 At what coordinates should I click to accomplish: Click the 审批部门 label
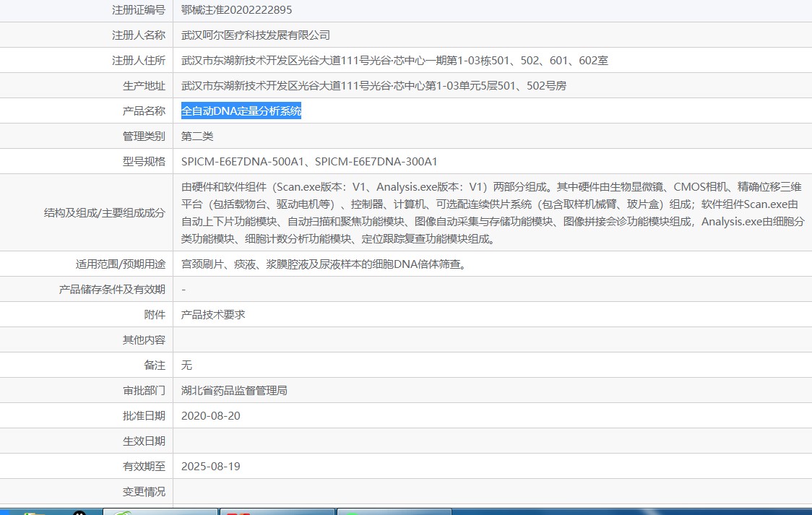click(144, 391)
